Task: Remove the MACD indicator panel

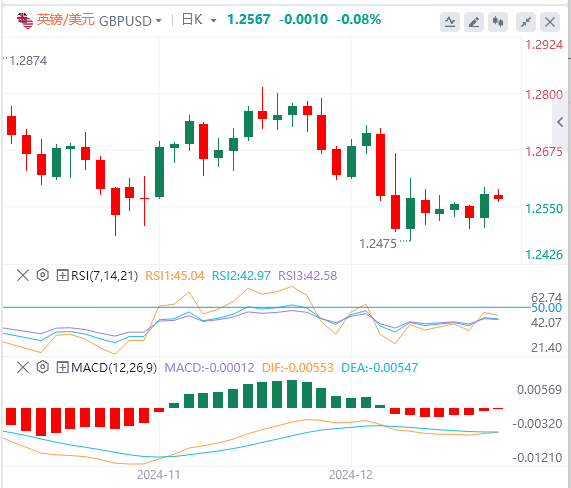Action: pyautogui.click(x=23, y=367)
